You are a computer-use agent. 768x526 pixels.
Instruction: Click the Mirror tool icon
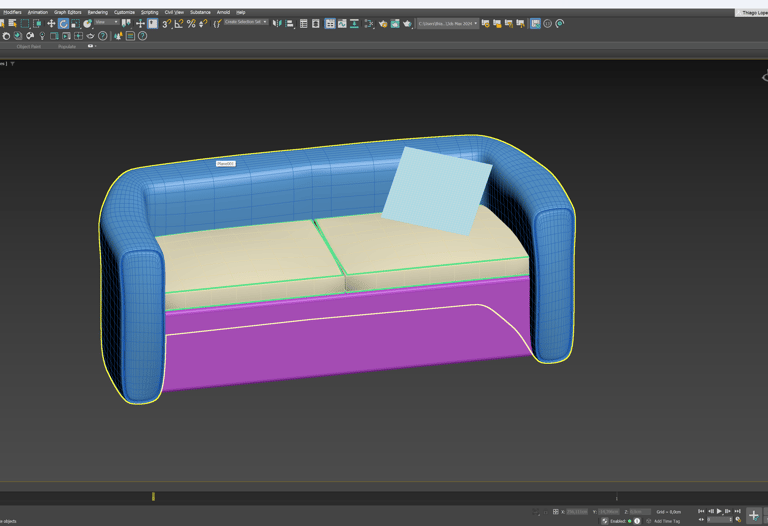(277, 23)
